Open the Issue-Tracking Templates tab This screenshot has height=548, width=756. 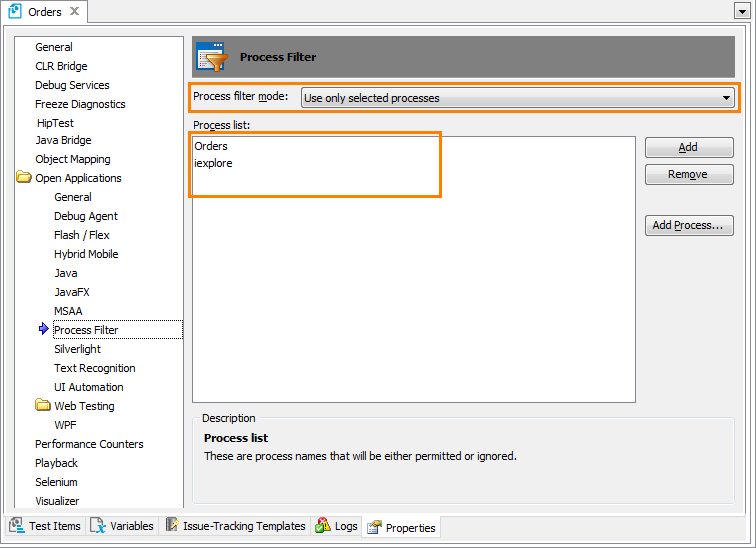(x=236, y=526)
